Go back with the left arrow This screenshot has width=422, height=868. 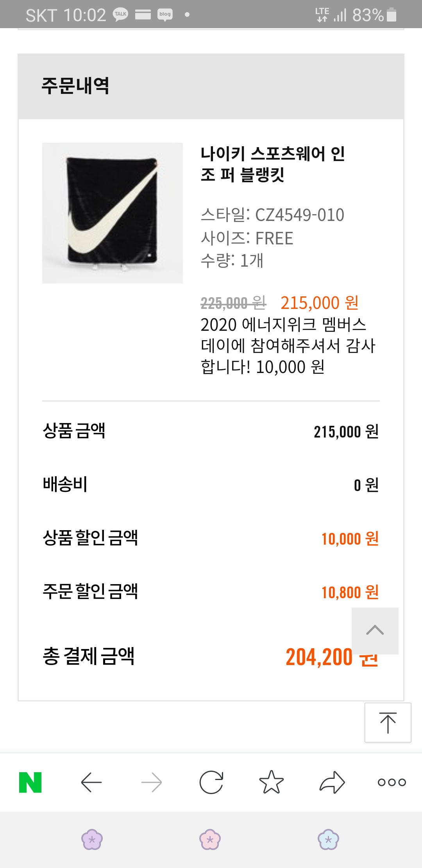pyautogui.click(x=91, y=782)
